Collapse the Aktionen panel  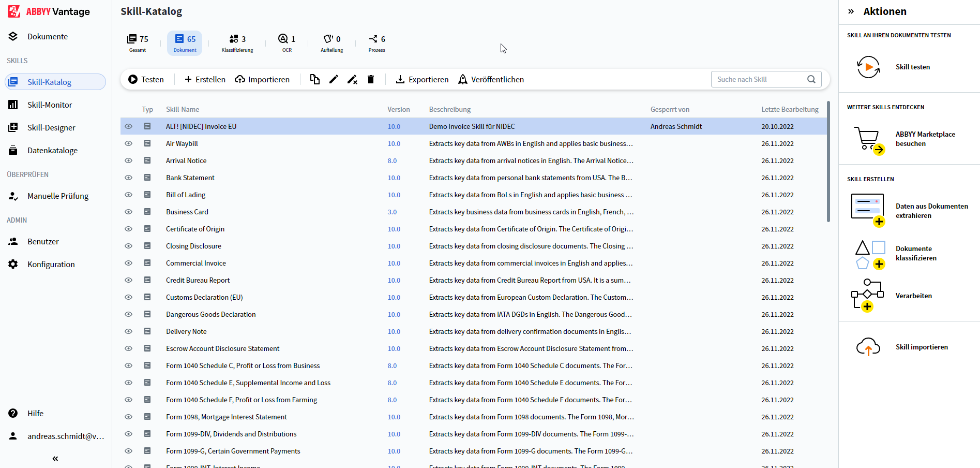[x=851, y=11]
